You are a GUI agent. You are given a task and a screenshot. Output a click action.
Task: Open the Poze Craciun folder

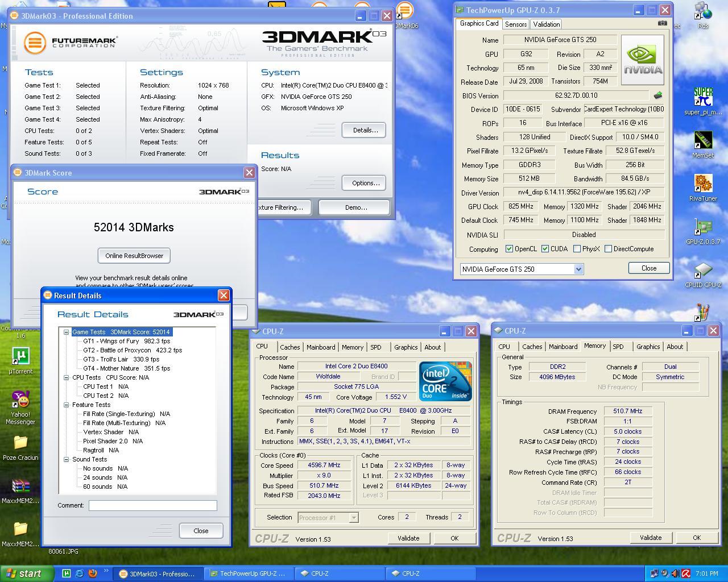pyautogui.click(x=20, y=447)
